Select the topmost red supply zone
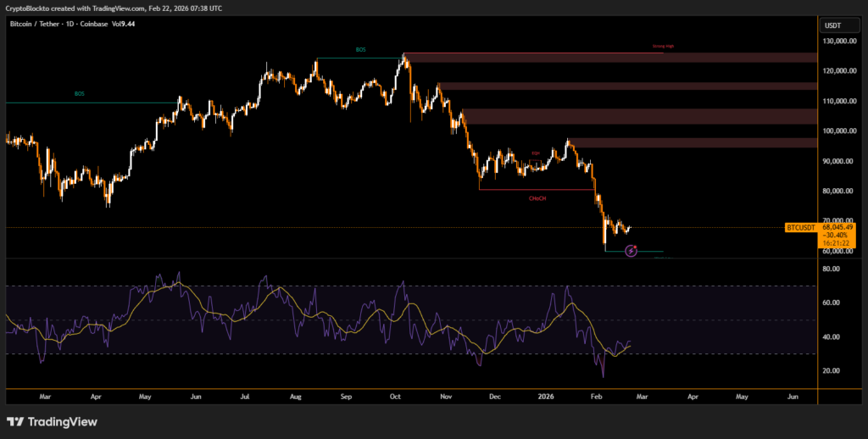The height and width of the screenshot is (439, 868). [610, 58]
